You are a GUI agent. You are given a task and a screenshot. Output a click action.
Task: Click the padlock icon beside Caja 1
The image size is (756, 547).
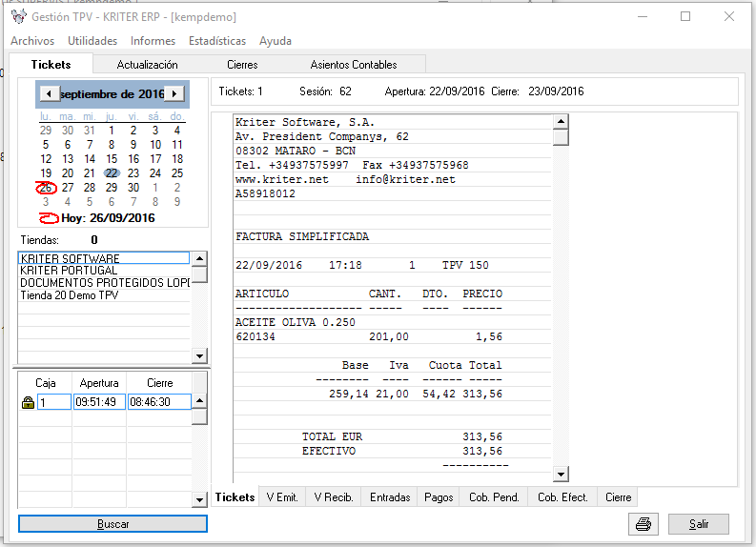(x=28, y=402)
